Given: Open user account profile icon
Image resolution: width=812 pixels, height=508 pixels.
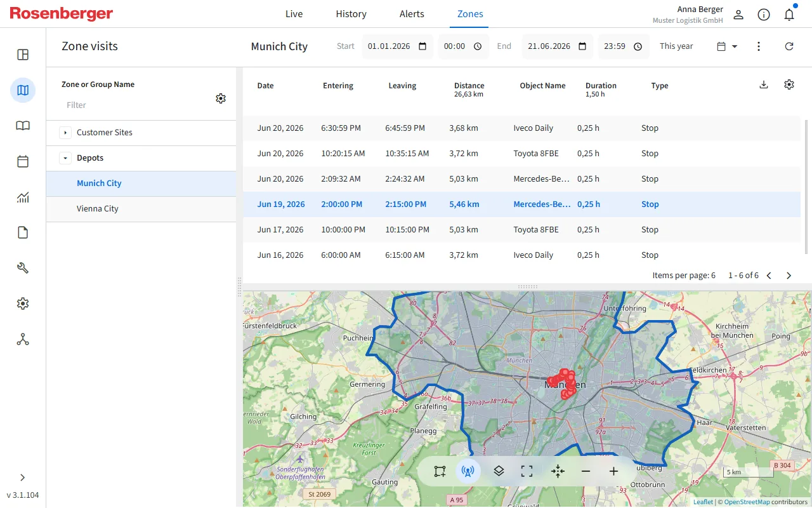Looking at the screenshot, I should point(738,15).
